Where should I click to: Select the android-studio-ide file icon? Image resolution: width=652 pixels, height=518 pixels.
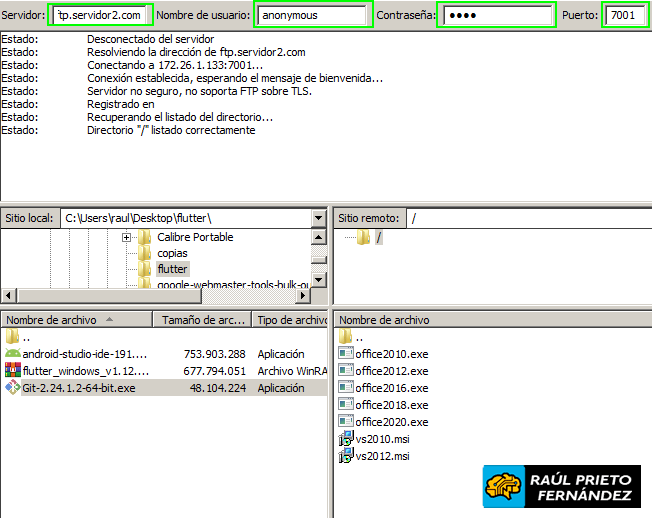[13, 354]
